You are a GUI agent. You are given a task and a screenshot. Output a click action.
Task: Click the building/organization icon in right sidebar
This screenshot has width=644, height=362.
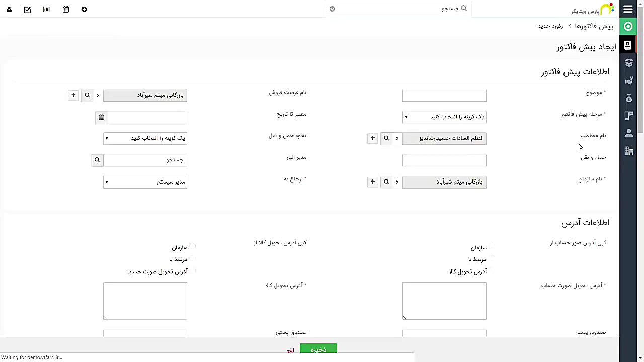[629, 151]
